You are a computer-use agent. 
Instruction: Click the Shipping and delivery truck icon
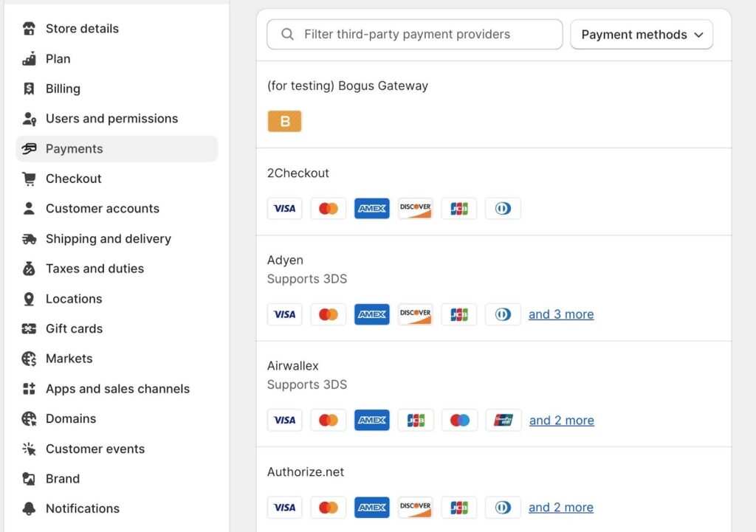[29, 239]
